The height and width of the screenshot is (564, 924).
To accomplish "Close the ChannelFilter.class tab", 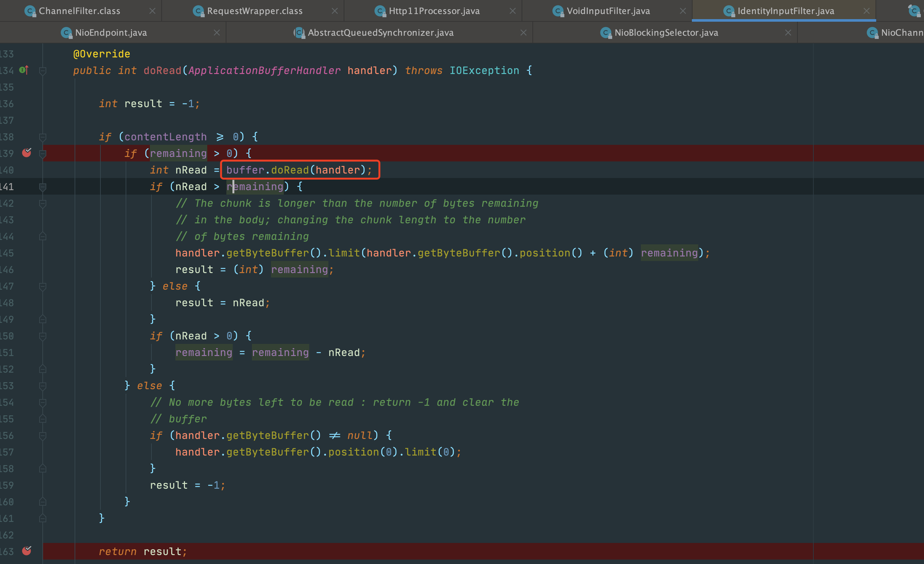I will pyautogui.click(x=152, y=11).
